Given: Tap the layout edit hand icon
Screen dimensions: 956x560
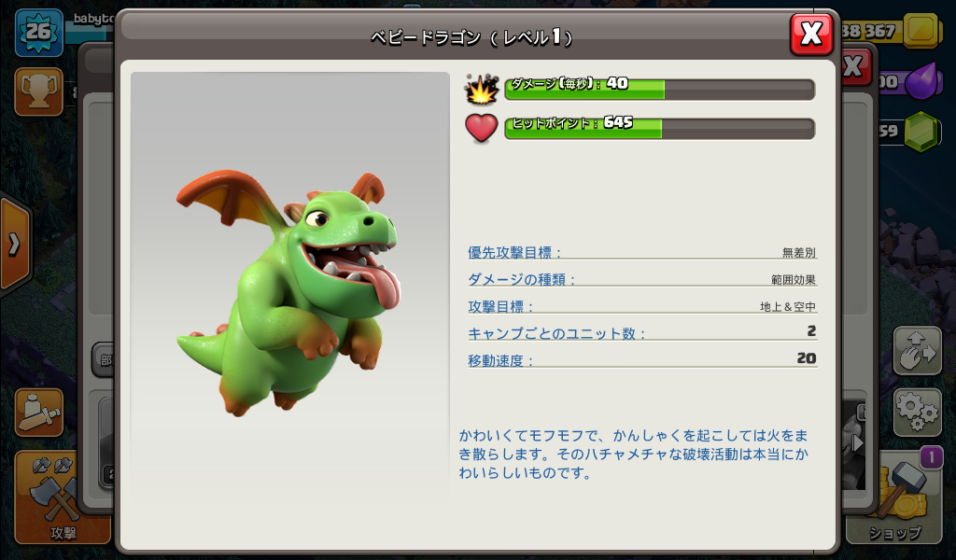Looking at the screenshot, I should (x=918, y=350).
